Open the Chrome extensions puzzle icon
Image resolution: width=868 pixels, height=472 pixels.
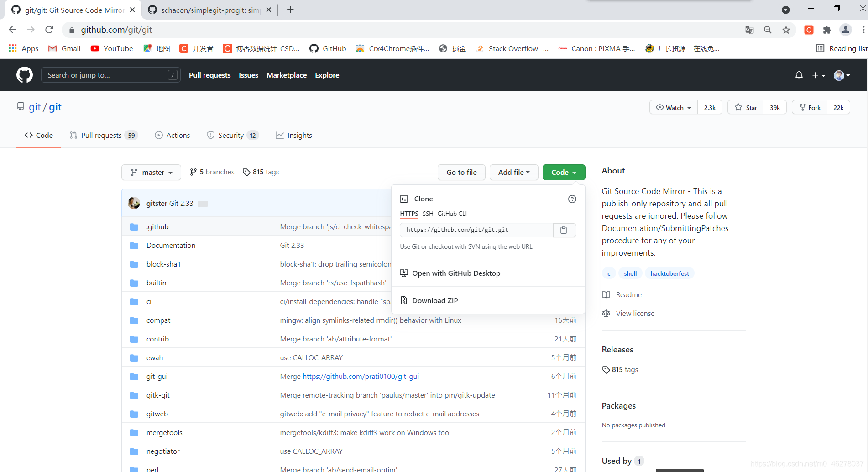coord(827,30)
